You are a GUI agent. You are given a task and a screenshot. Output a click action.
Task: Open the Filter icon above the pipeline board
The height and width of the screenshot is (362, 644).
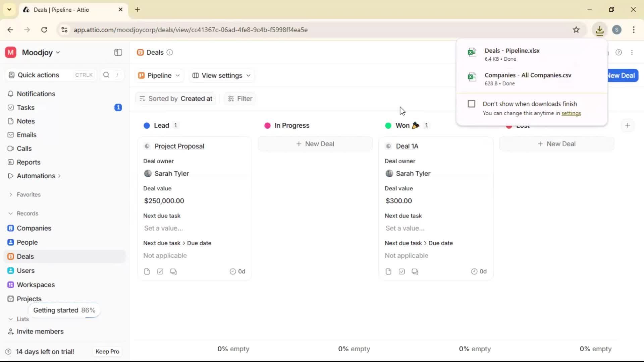230,98
